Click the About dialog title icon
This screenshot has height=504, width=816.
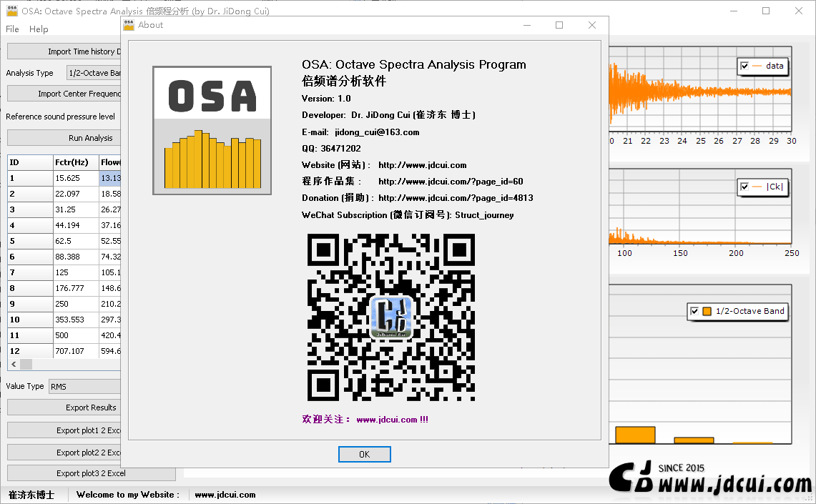click(129, 25)
